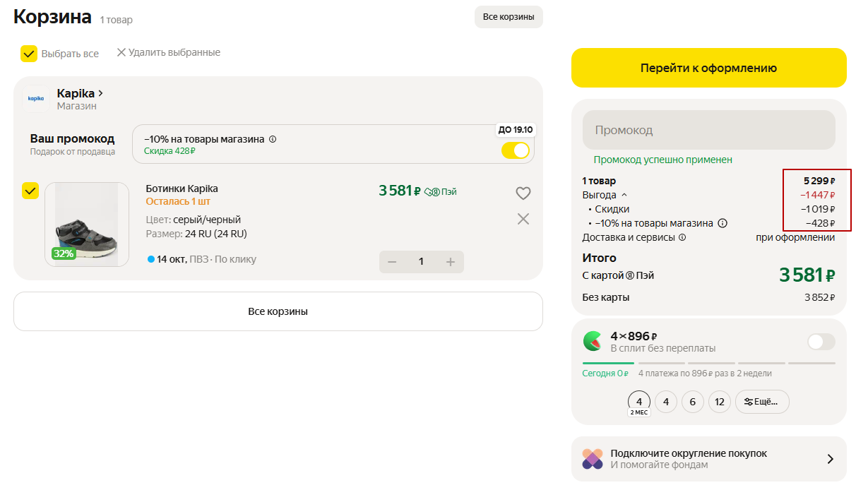Remove boots from cart with X icon
Image resolution: width=868 pixels, height=502 pixels.
(x=523, y=219)
